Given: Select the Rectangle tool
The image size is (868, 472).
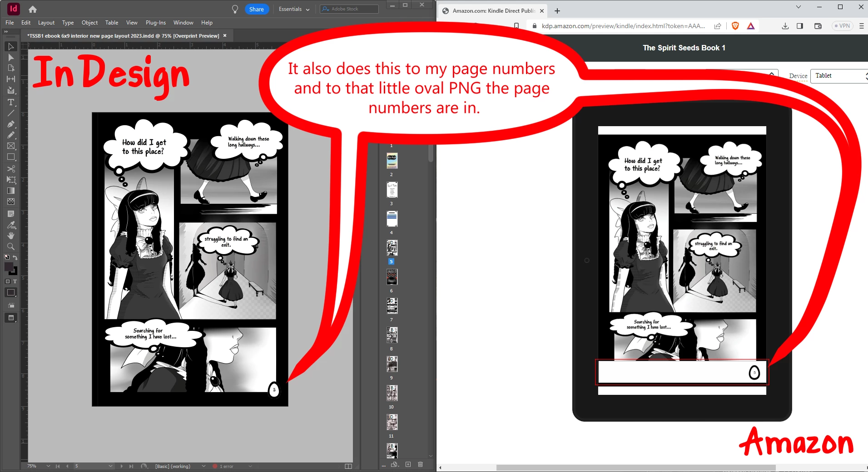Looking at the screenshot, I should (11, 157).
